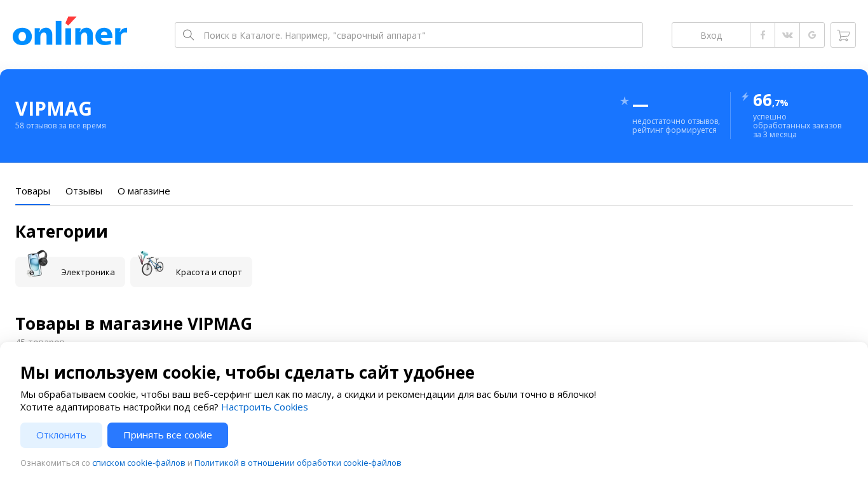Click the lightning bolt icon
Image resolution: width=868 pixels, height=488 pixels.
point(745,97)
